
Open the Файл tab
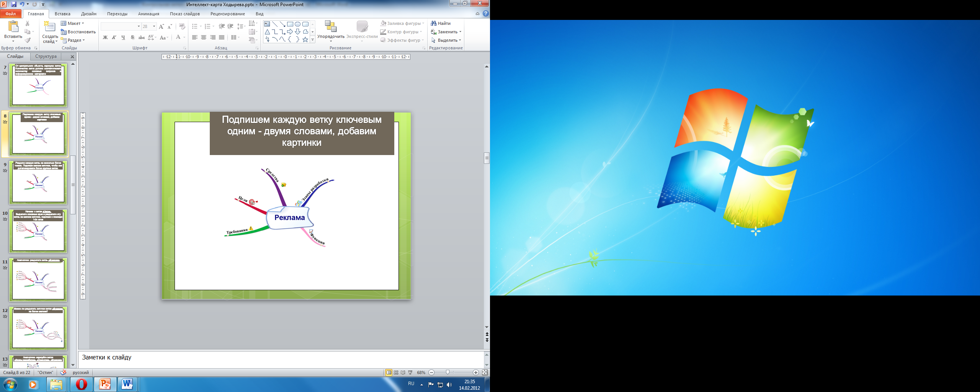pyautogui.click(x=11, y=14)
